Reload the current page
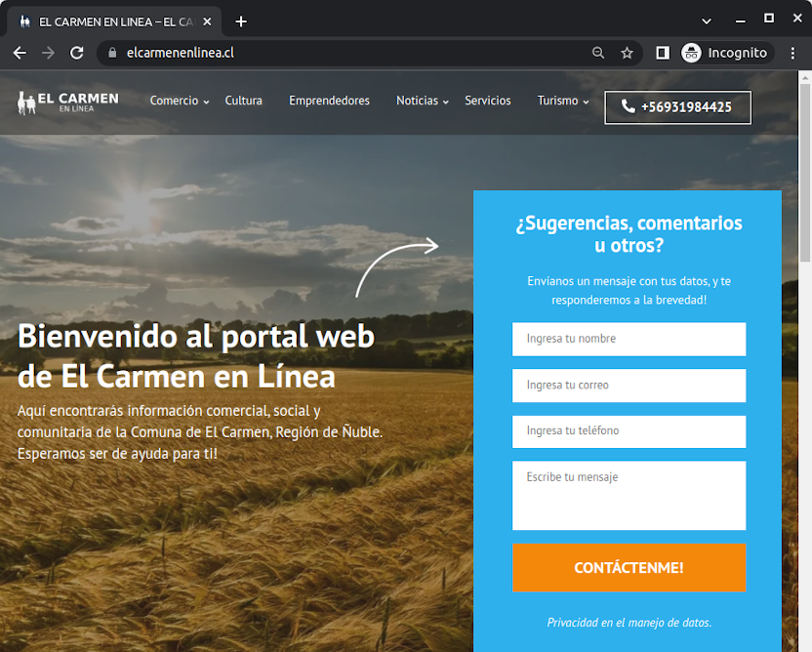The height and width of the screenshot is (652, 812). point(77,53)
